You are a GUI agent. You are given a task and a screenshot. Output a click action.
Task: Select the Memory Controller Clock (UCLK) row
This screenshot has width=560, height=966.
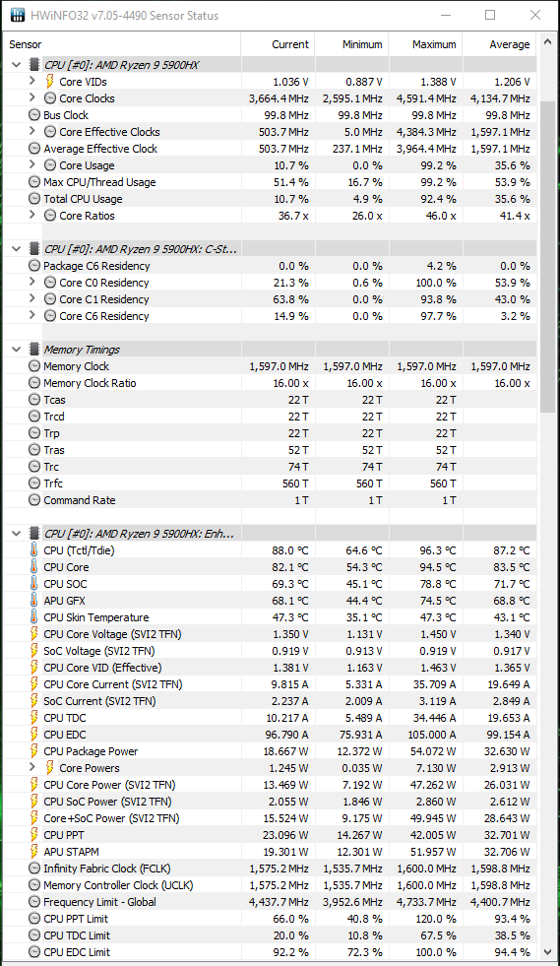point(271,885)
